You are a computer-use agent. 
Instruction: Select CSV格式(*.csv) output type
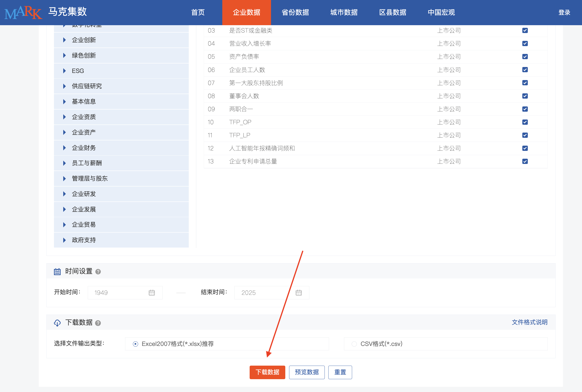tap(354, 344)
